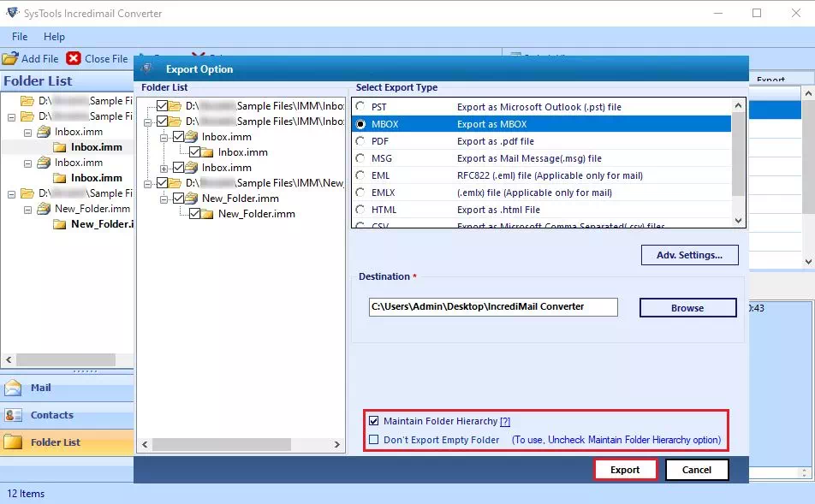This screenshot has width=815, height=504.
Task: Collapse the New_Folder.imm node in dialog tree
Action: click(164, 199)
